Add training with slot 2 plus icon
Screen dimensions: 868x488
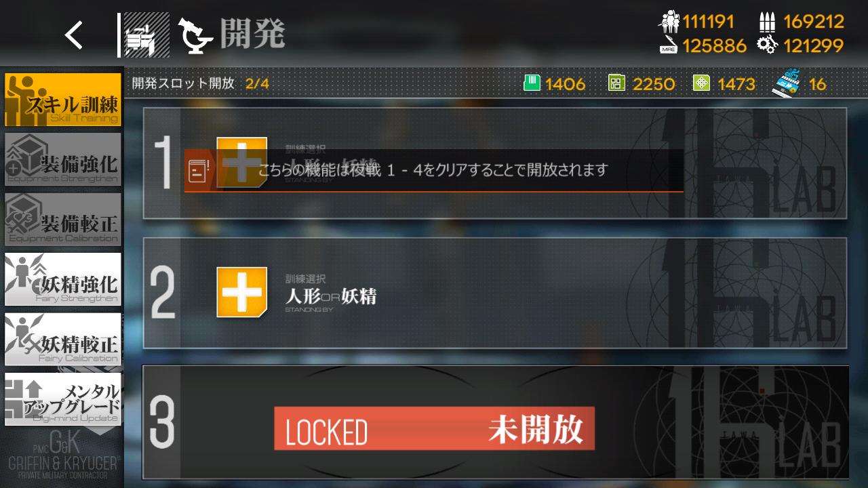(x=242, y=292)
